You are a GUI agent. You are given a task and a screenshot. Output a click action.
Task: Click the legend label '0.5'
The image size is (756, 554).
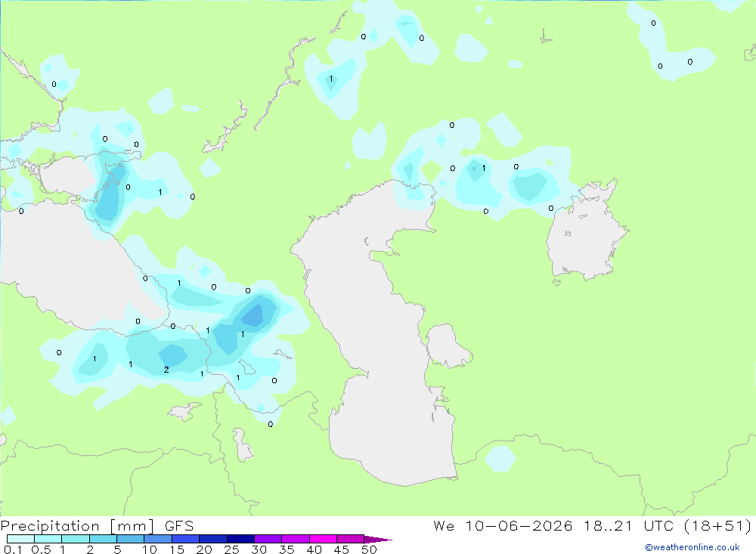pyautogui.click(x=41, y=549)
